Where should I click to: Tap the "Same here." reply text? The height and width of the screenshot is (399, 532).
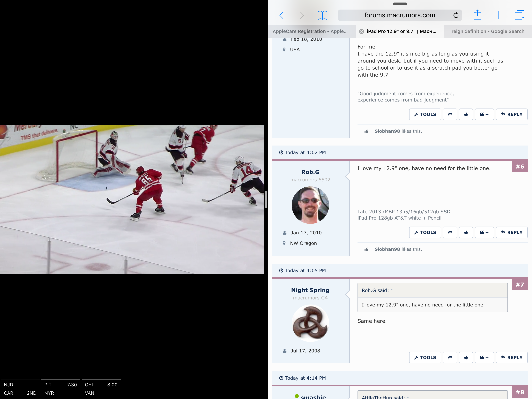pos(372,321)
